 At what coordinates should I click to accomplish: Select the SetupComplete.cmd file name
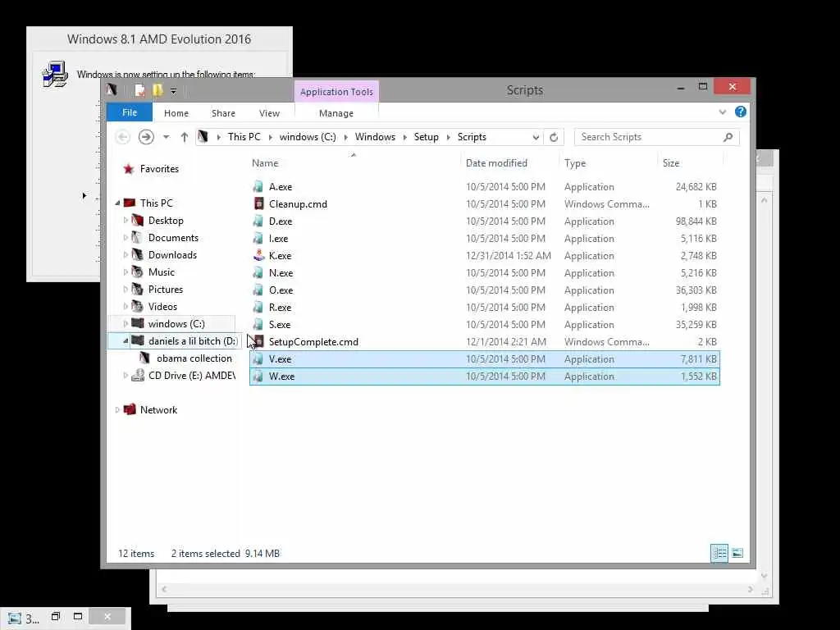click(313, 342)
